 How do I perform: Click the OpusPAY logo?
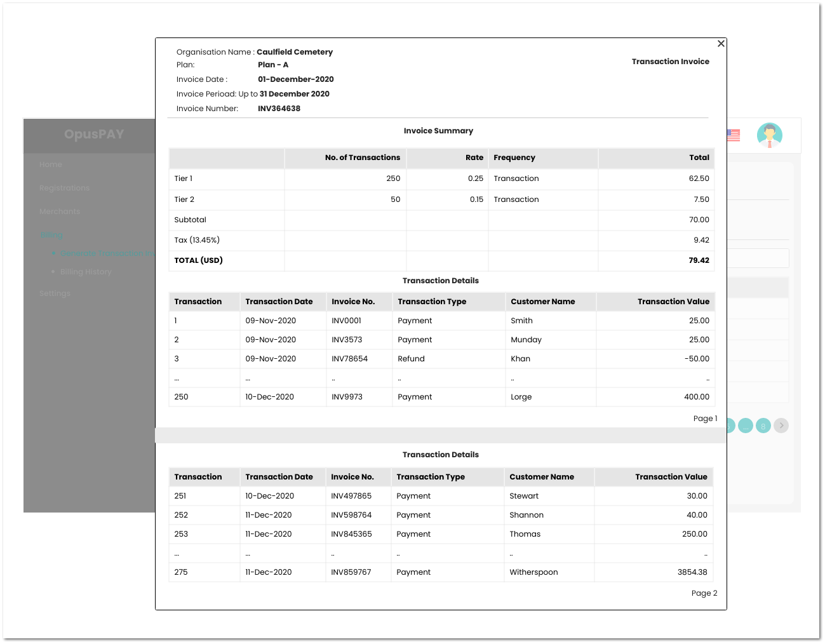pyautogui.click(x=93, y=135)
